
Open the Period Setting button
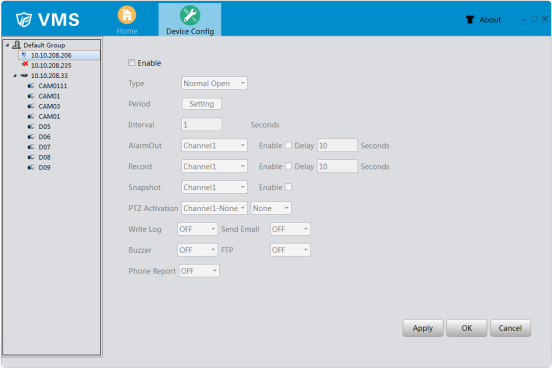(202, 104)
